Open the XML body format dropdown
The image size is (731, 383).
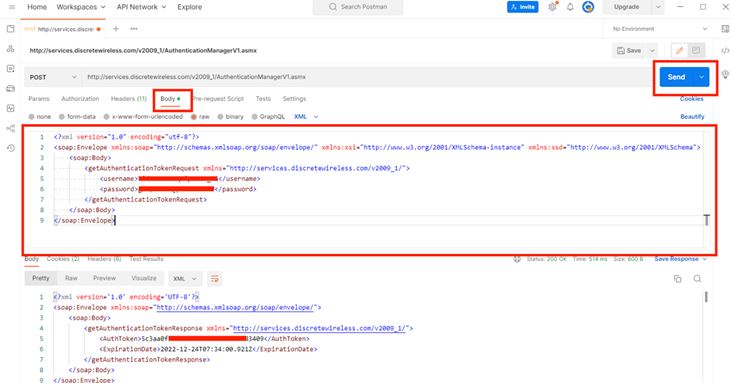point(306,116)
